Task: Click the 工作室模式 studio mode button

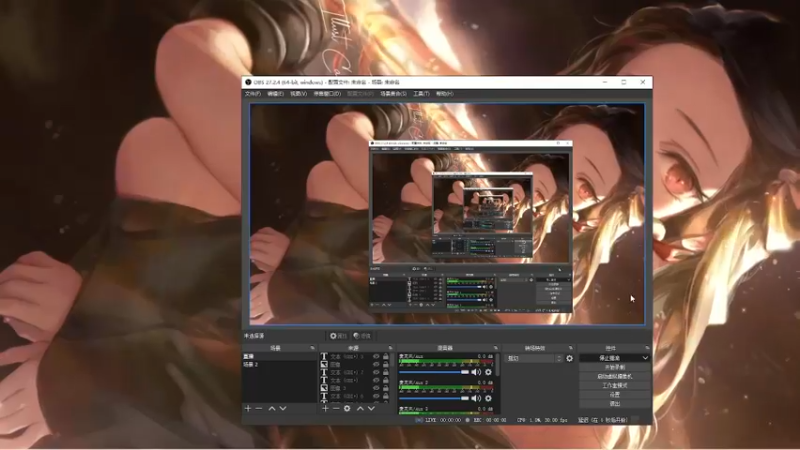Action: 615,386
